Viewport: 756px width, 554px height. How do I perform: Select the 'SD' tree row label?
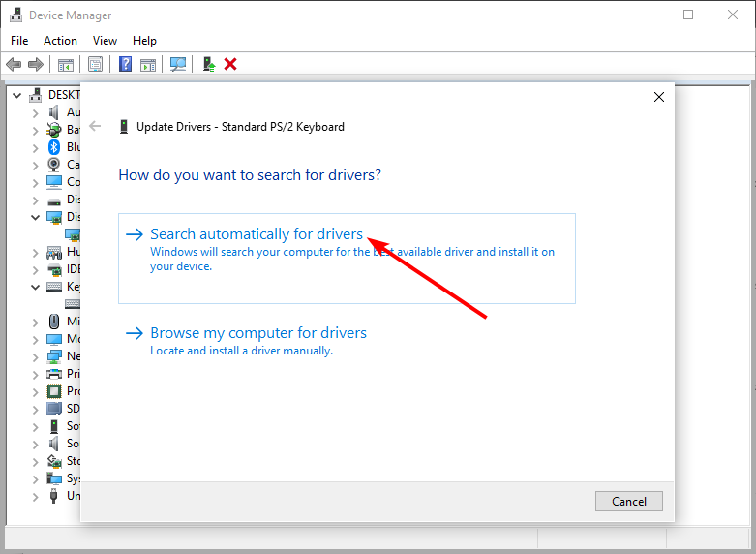point(73,409)
